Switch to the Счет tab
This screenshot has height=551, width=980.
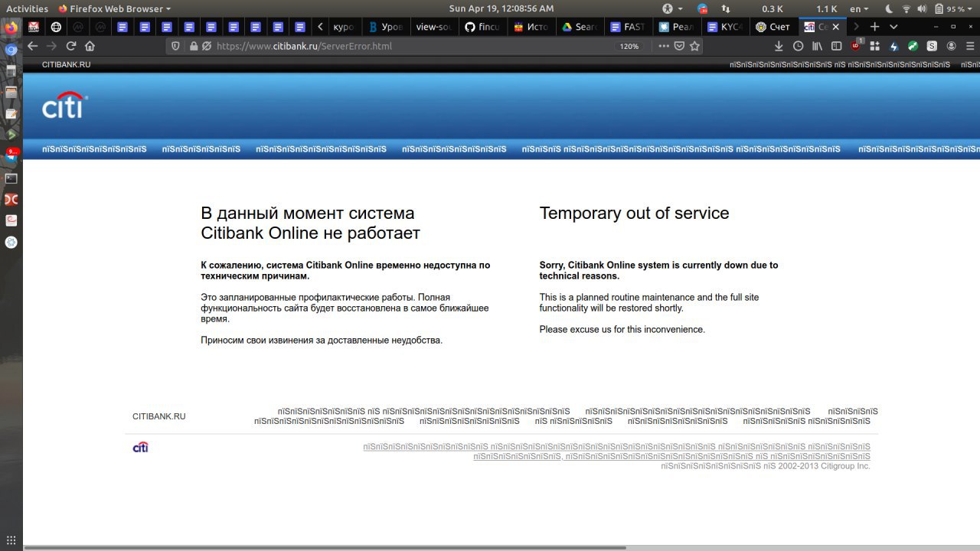(773, 26)
